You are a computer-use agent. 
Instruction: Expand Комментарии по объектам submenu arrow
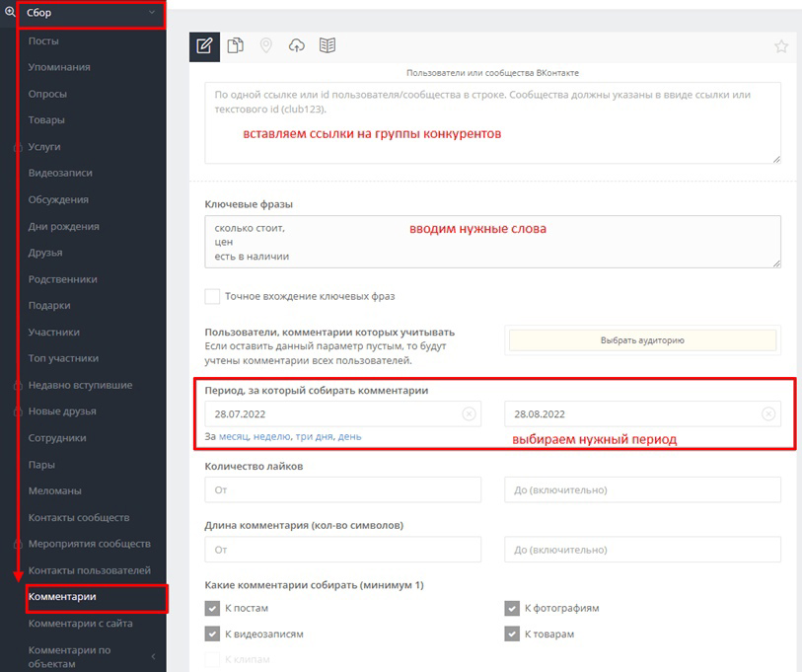click(x=153, y=656)
